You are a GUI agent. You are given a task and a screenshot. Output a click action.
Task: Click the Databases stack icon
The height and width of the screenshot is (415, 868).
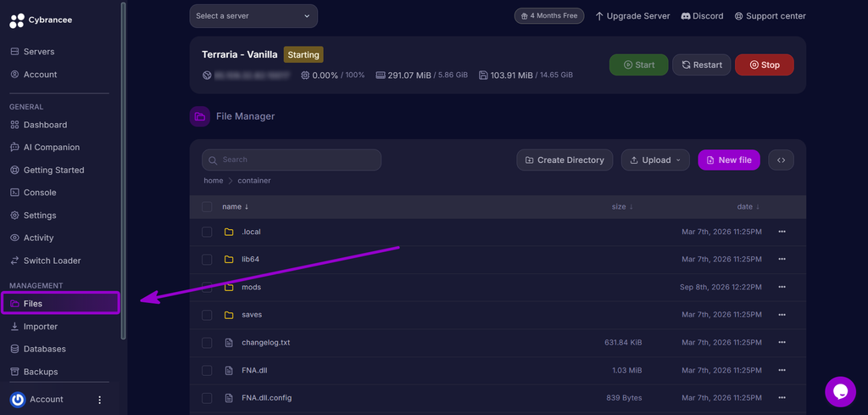coord(14,349)
